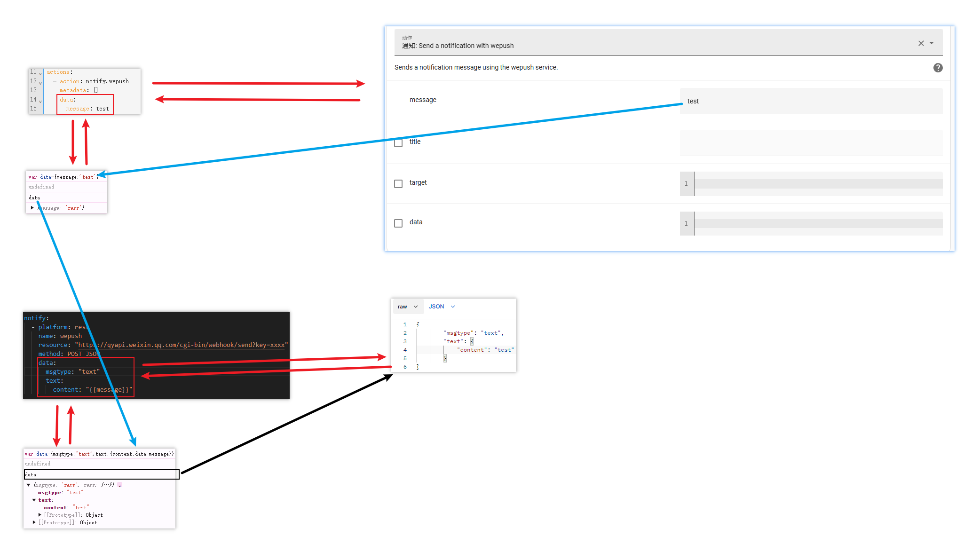Click the qyapi.weixin webhook URL link
This screenshot has width=980, height=544.
click(182, 345)
